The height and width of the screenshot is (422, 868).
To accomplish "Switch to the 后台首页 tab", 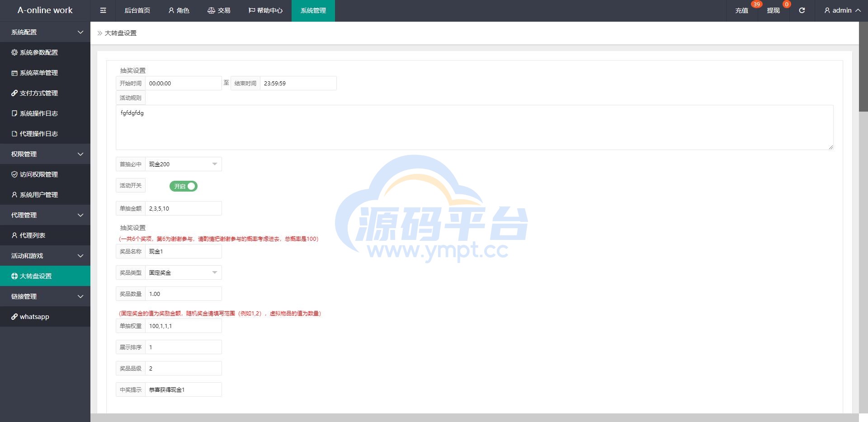I will (x=137, y=10).
